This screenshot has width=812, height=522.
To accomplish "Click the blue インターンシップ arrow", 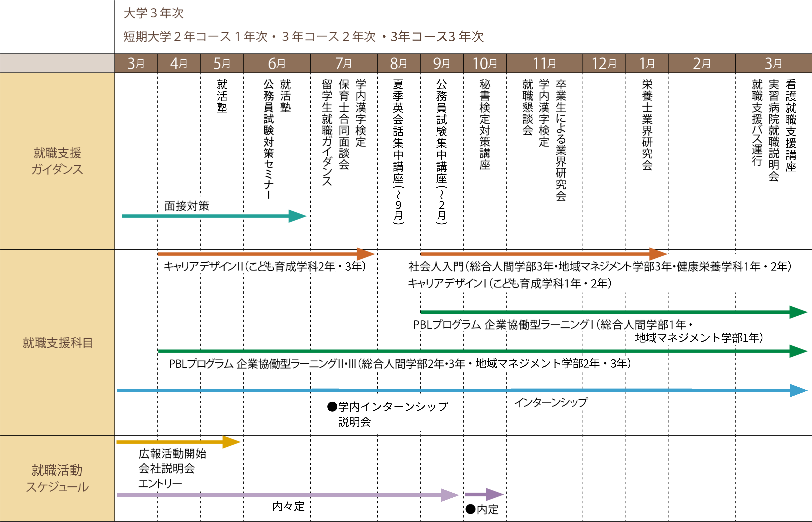I will 462,391.
